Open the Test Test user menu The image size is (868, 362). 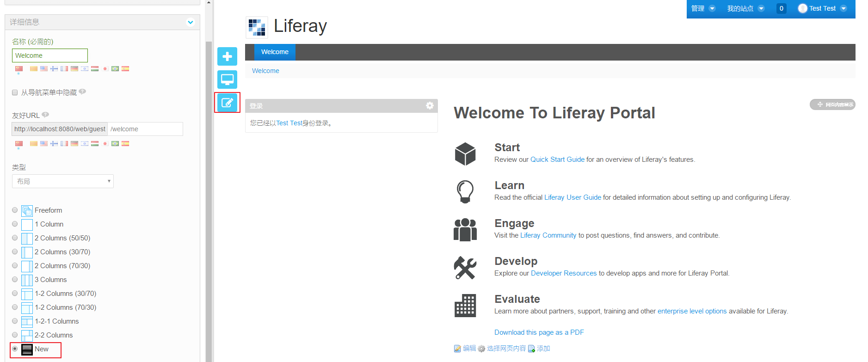[x=822, y=8]
